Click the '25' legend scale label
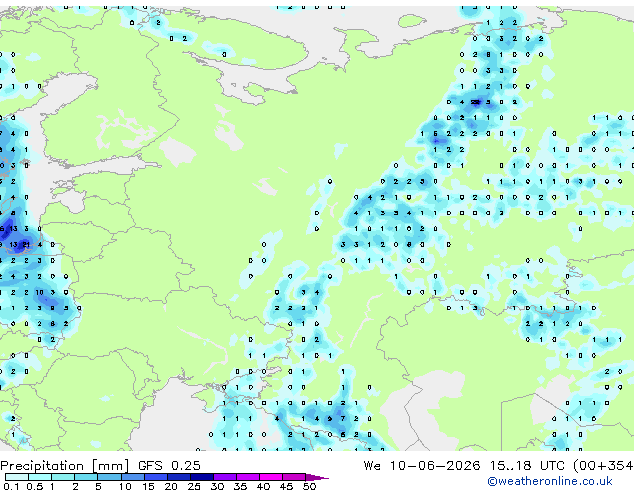This screenshot has width=634, height=490. [194, 486]
